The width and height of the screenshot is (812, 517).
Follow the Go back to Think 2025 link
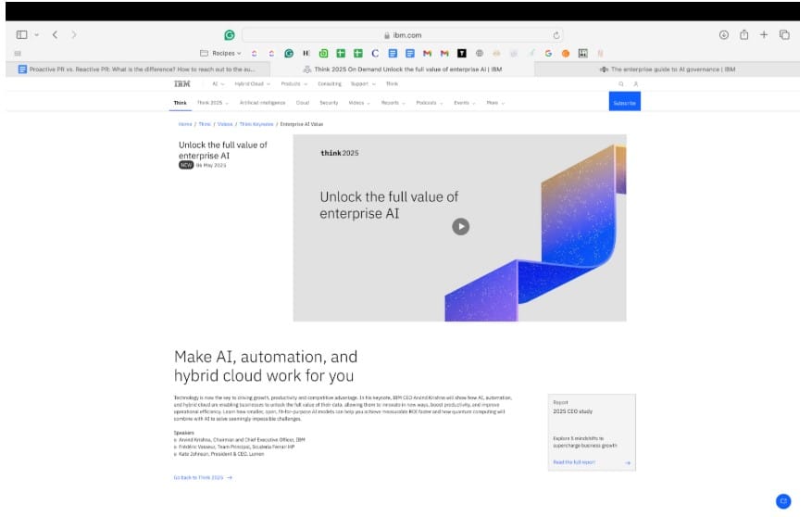[202, 477]
